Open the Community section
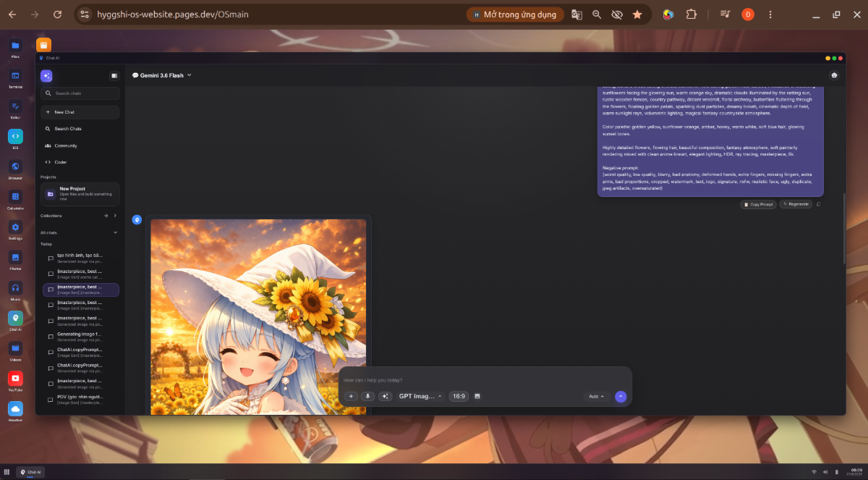 pos(80,146)
